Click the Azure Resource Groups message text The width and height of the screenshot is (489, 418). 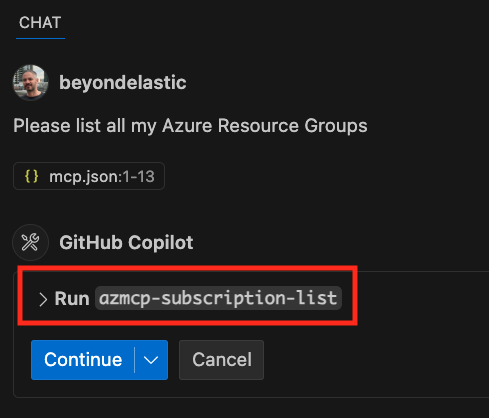pyautogui.click(x=265, y=126)
